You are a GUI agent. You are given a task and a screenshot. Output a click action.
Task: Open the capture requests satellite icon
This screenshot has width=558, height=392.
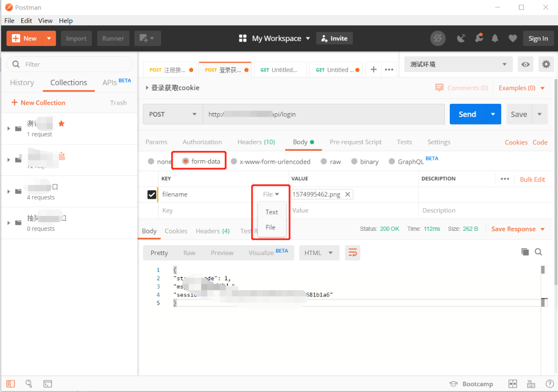tap(461, 39)
